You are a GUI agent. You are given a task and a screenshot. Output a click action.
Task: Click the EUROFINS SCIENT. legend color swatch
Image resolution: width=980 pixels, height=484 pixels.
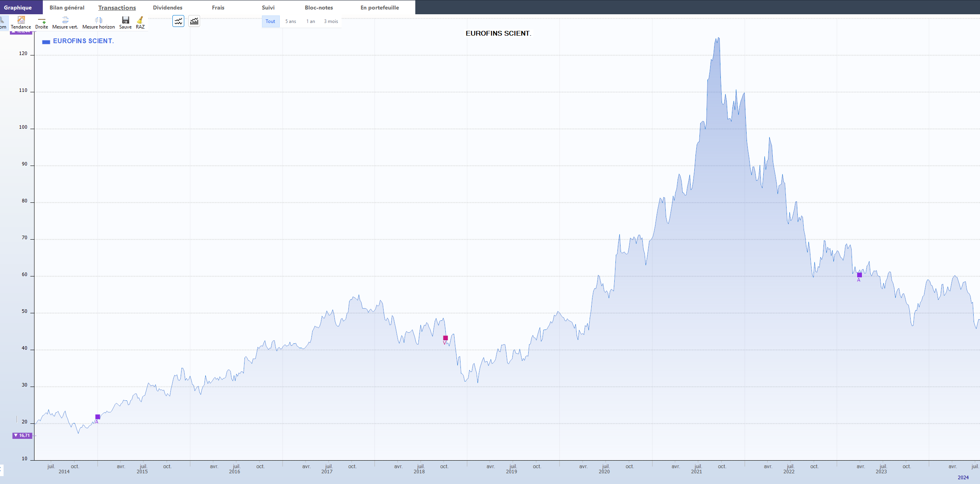46,42
